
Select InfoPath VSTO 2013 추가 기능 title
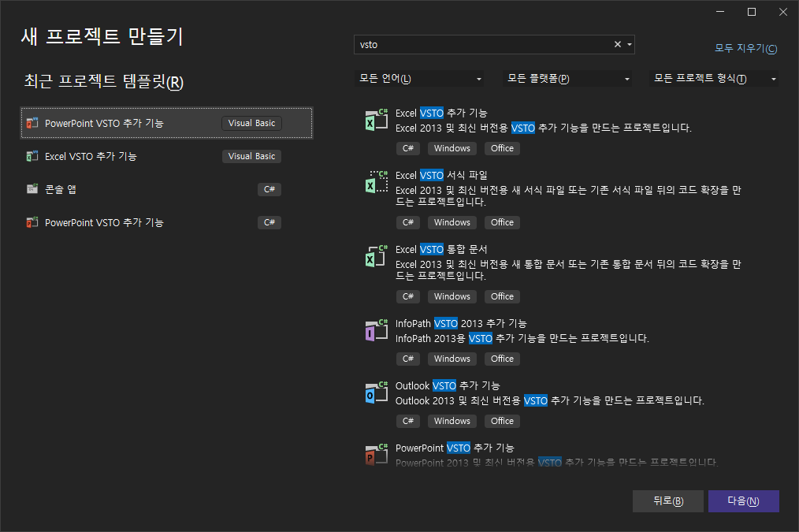pyautogui.click(x=461, y=324)
